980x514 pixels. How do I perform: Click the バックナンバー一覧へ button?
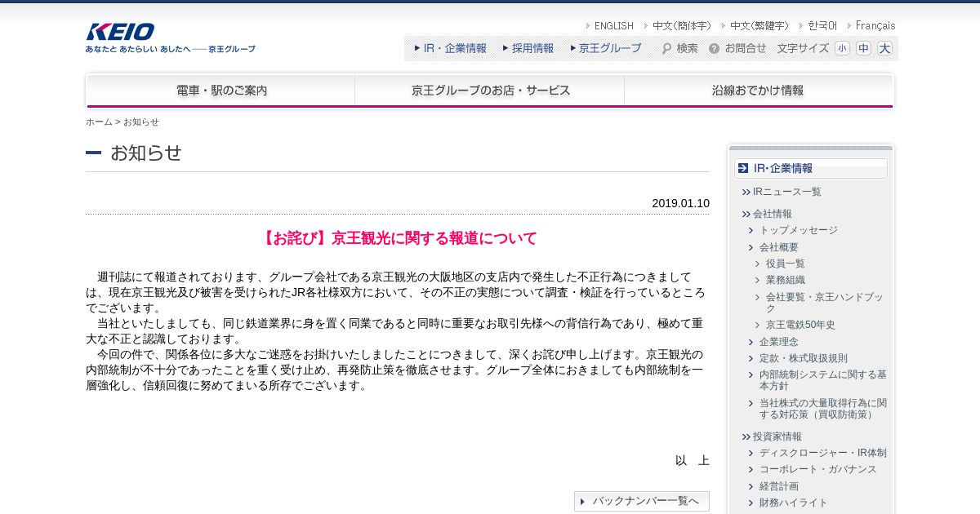point(642,501)
